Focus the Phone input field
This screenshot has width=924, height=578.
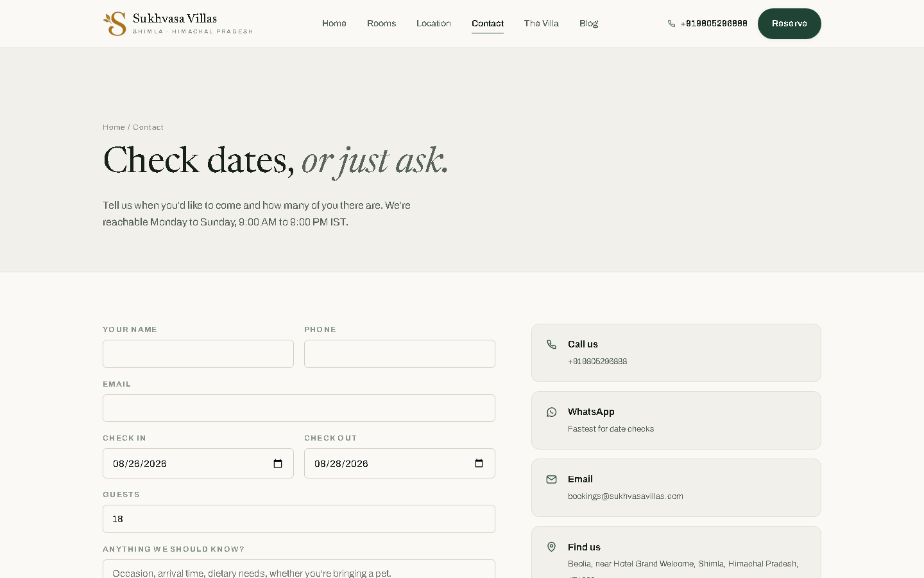point(400,354)
